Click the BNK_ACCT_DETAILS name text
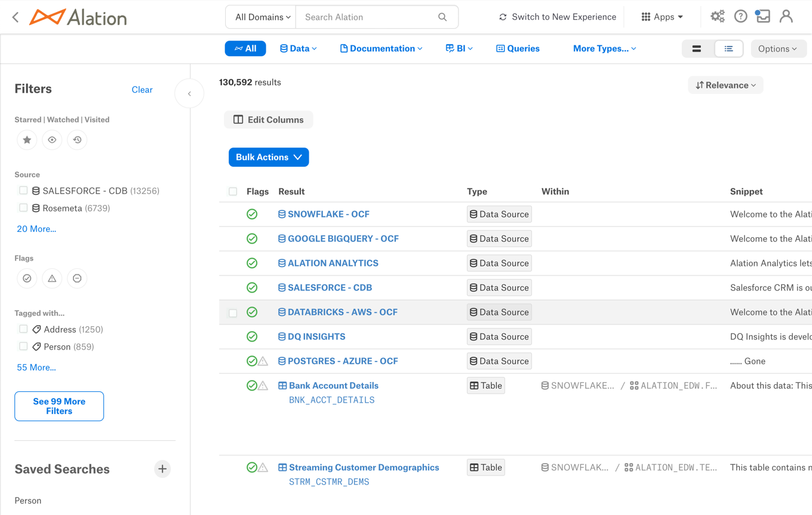This screenshot has width=812, height=515. pos(332,400)
